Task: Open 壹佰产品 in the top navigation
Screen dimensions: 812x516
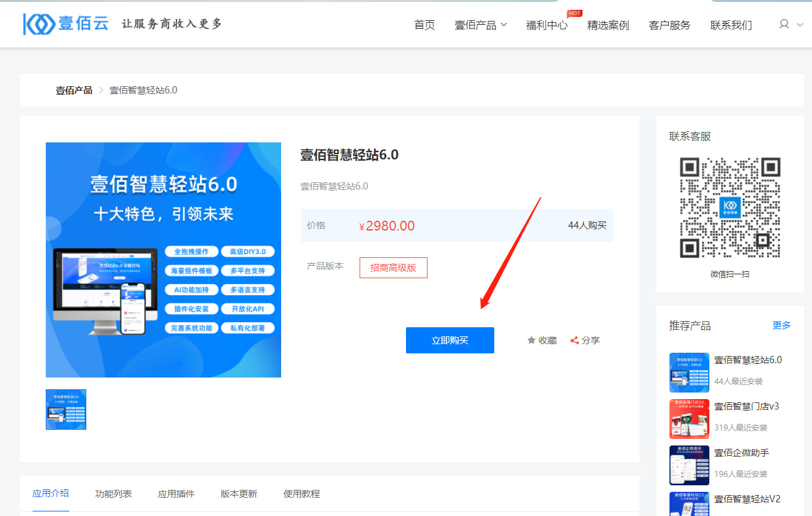Action: pyautogui.click(x=475, y=25)
